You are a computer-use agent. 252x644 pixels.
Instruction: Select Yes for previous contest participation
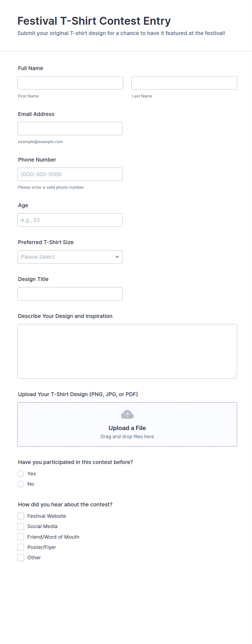(21, 474)
